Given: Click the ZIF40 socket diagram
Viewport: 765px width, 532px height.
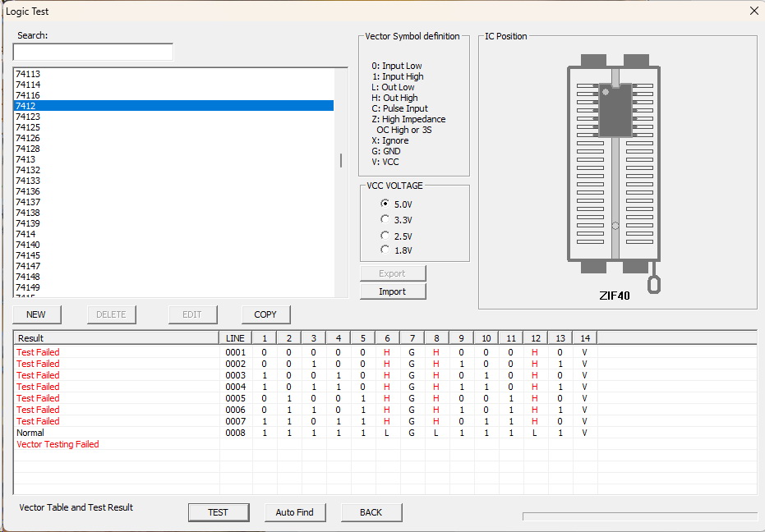Looking at the screenshot, I should [x=615, y=164].
